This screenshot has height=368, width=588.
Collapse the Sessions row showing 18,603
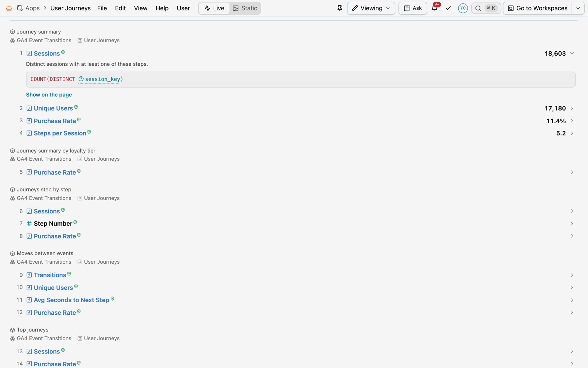572,53
